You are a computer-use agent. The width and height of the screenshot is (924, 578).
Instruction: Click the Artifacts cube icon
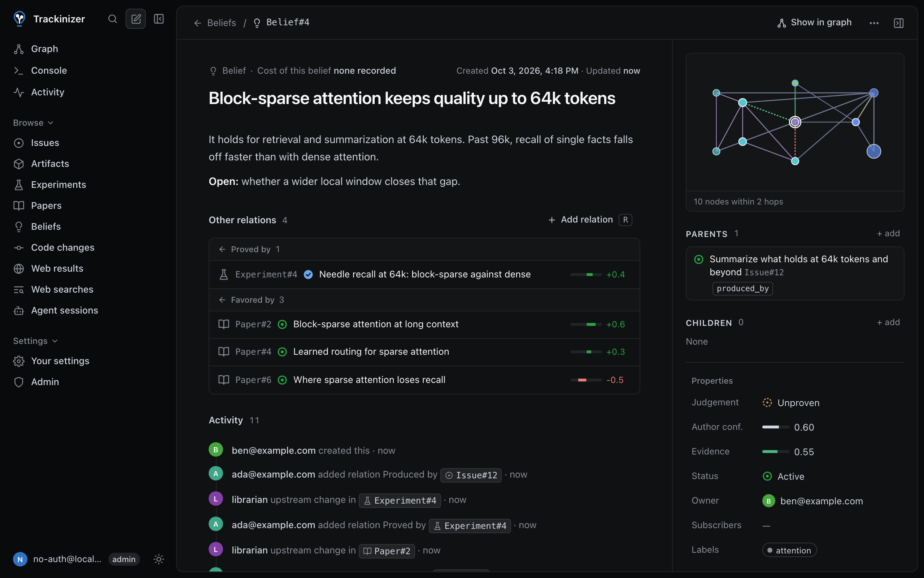click(19, 164)
